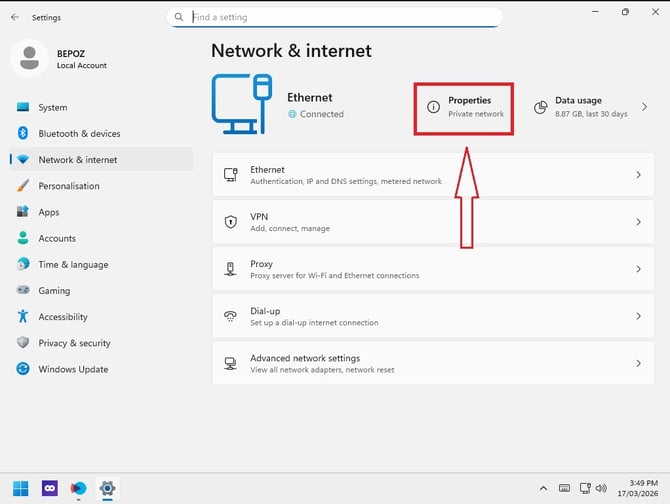Open Dial-up connection settings

(x=433, y=316)
